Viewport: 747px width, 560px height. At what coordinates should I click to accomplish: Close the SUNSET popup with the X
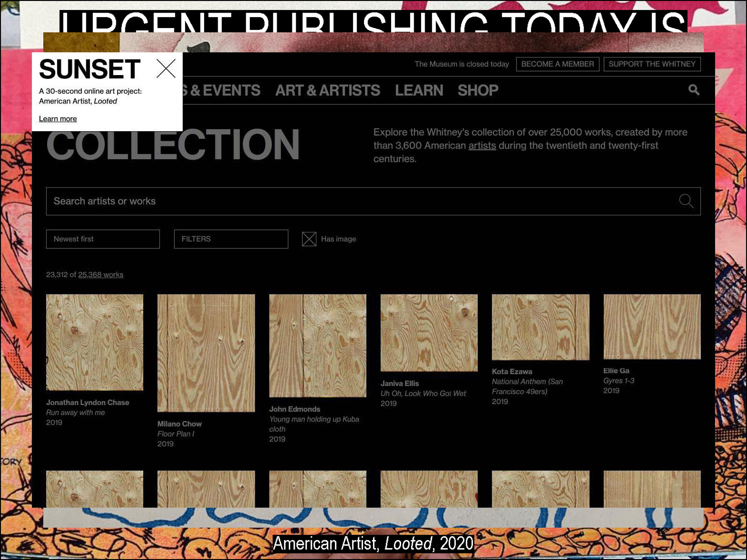click(x=166, y=69)
